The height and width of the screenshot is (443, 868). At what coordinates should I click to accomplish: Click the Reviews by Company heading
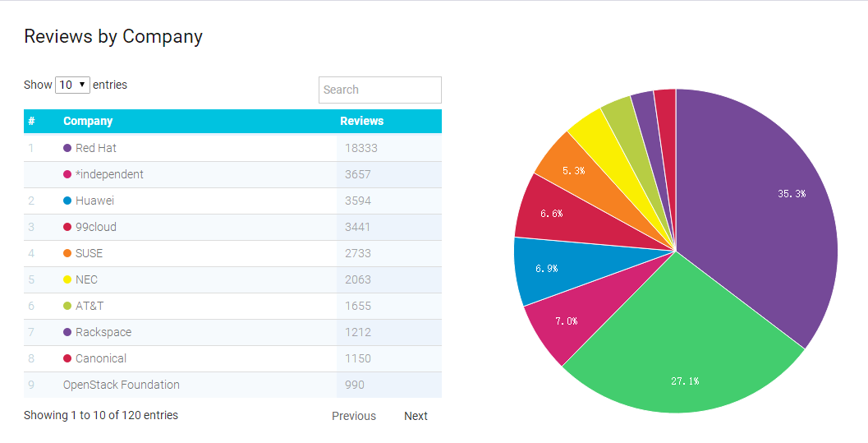click(x=113, y=36)
